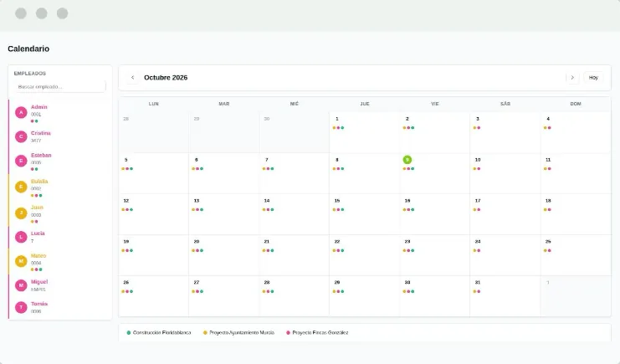Image resolution: width=620 pixels, height=364 pixels.
Task: Click Proyecto Ayuntamiento Murcia legend label
Action: [x=242, y=333]
